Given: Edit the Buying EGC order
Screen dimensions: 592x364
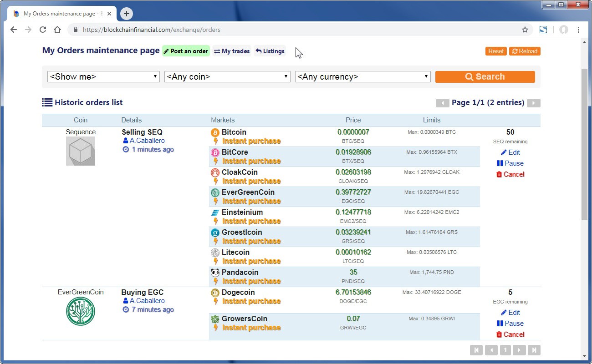Looking at the screenshot, I should point(510,313).
